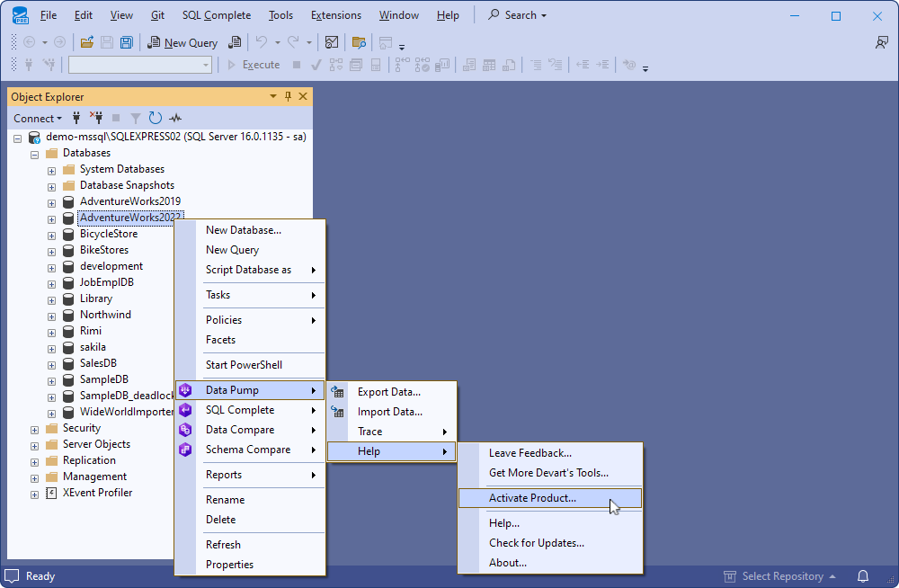
Task: Click the Data Pump purple icon
Action: 185,390
